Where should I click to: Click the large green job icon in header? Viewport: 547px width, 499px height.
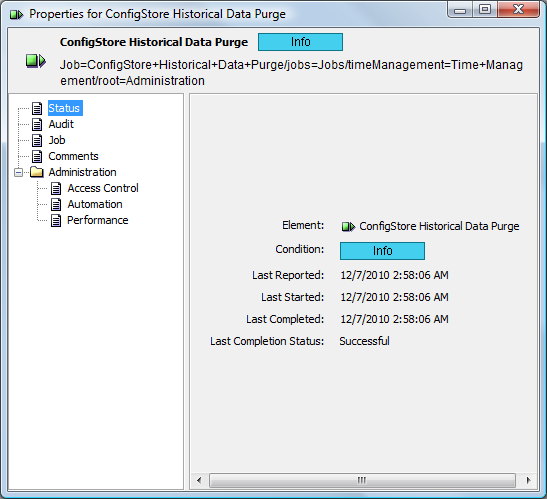tap(36, 61)
